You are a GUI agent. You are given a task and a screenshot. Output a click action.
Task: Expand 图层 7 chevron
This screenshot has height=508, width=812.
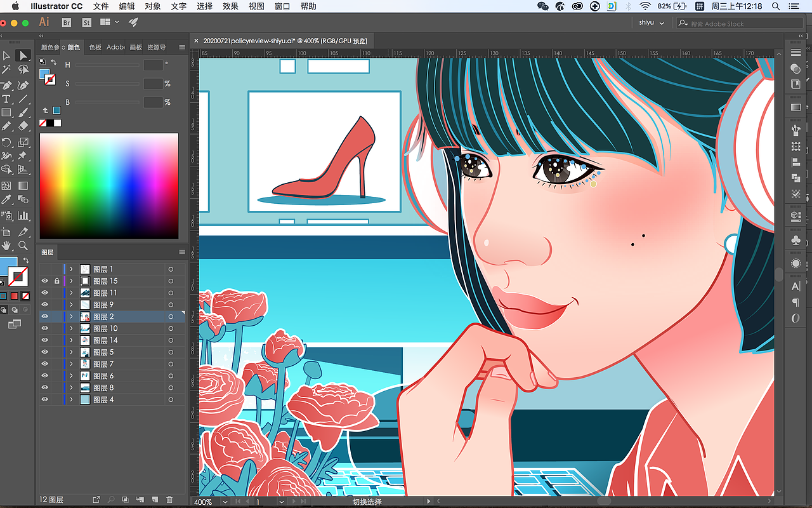71,364
